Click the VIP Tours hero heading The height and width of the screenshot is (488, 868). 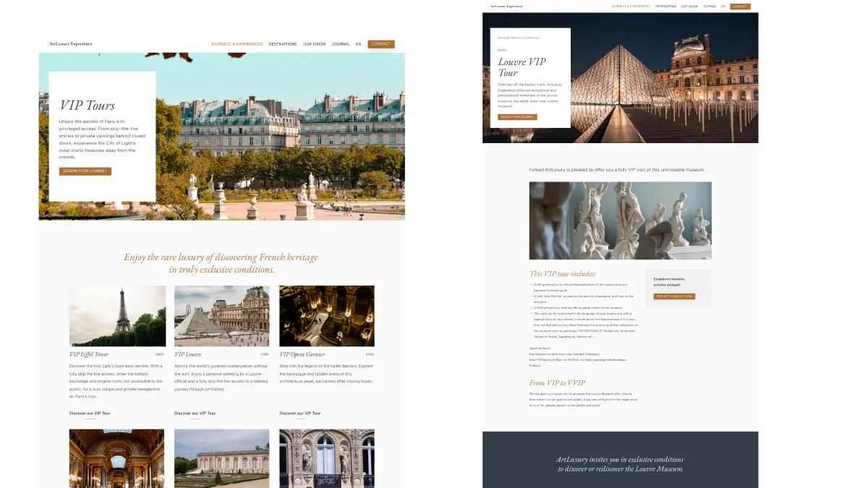pos(87,106)
